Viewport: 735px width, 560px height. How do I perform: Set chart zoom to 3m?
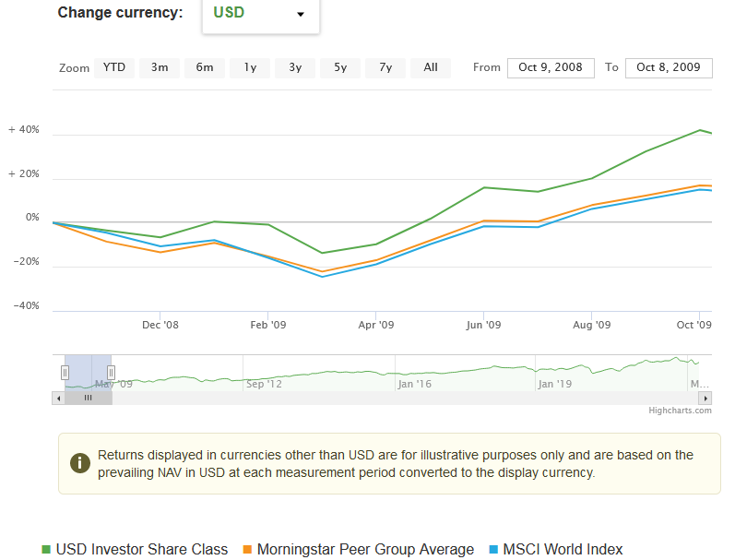(x=160, y=68)
